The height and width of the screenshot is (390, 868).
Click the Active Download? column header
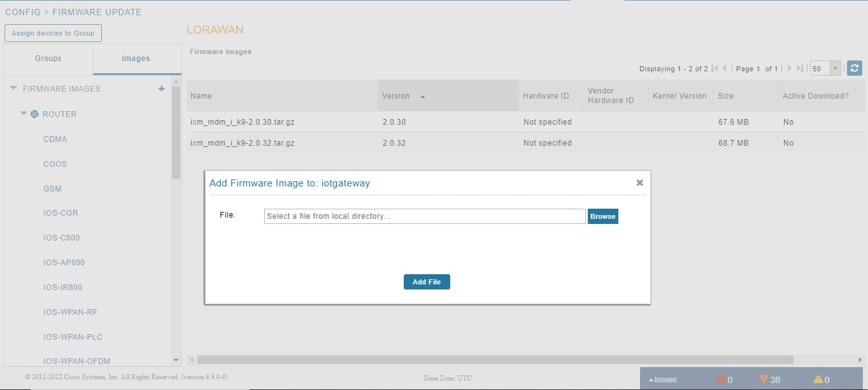coord(822,96)
